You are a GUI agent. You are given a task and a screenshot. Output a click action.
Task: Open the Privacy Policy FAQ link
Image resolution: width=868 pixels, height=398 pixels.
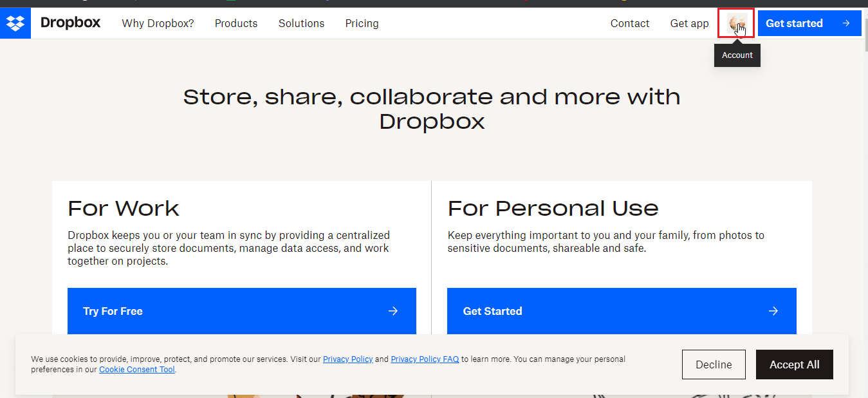[425, 359]
